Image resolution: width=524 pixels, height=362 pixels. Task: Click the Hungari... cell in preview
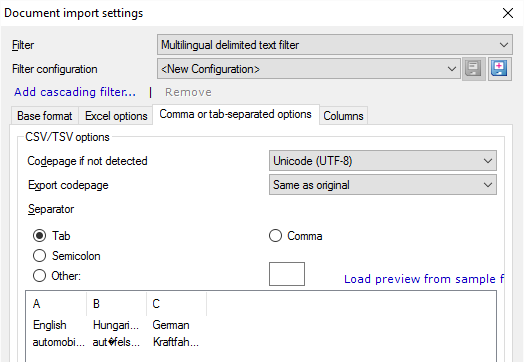(116, 325)
